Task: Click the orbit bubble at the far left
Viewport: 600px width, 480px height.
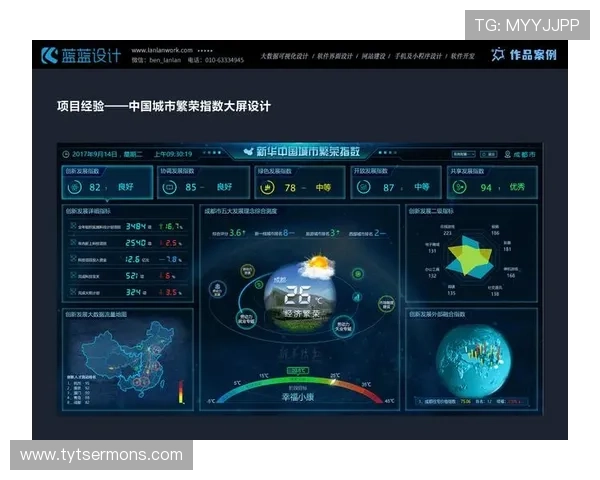Action: click(x=218, y=289)
